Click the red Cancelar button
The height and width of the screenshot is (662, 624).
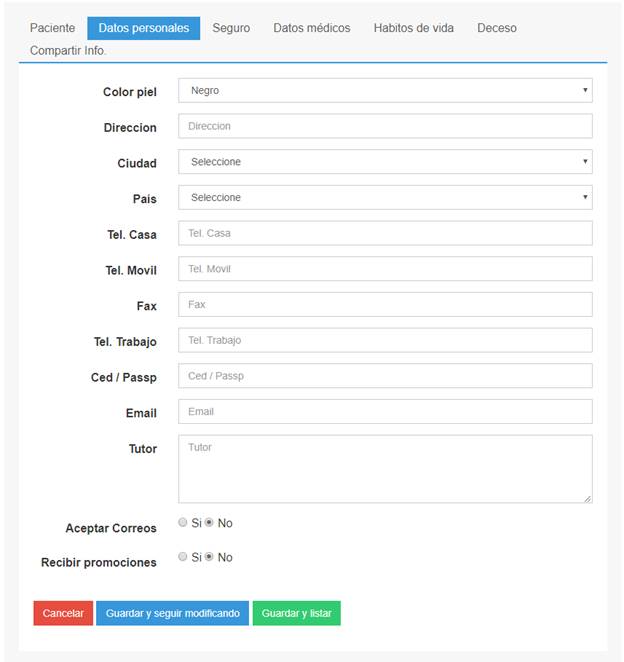pyautogui.click(x=63, y=613)
